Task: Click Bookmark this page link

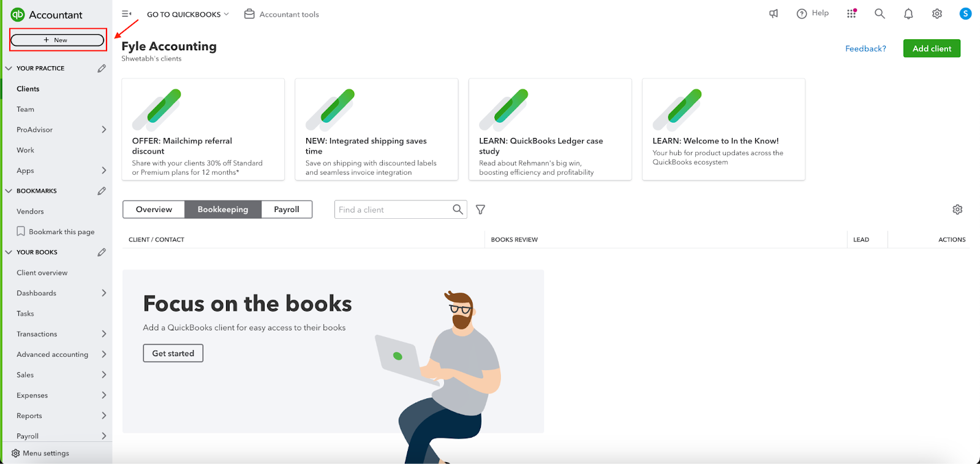Action: [62, 232]
